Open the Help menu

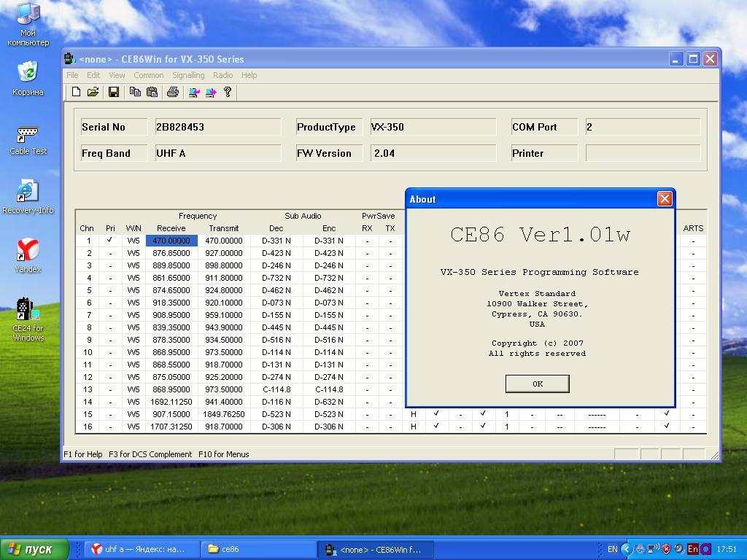pyautogui.click(x=249, y=75)
